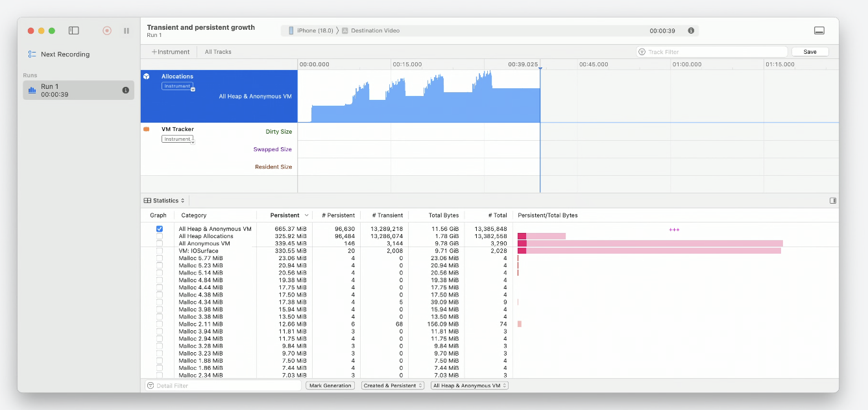Sort by Category column header
The height and width of the screenshot is (410, 868).
coord(194,215)
